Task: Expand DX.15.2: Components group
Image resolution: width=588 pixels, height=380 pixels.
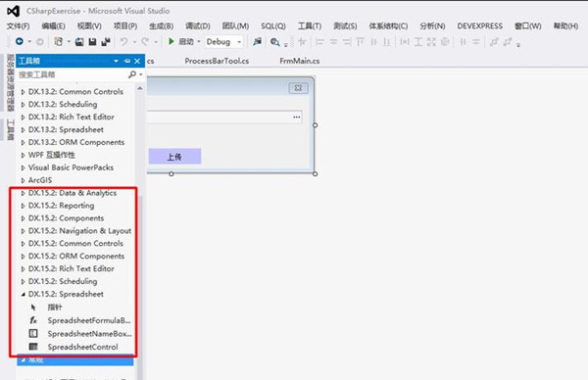Action: point(23,218)
